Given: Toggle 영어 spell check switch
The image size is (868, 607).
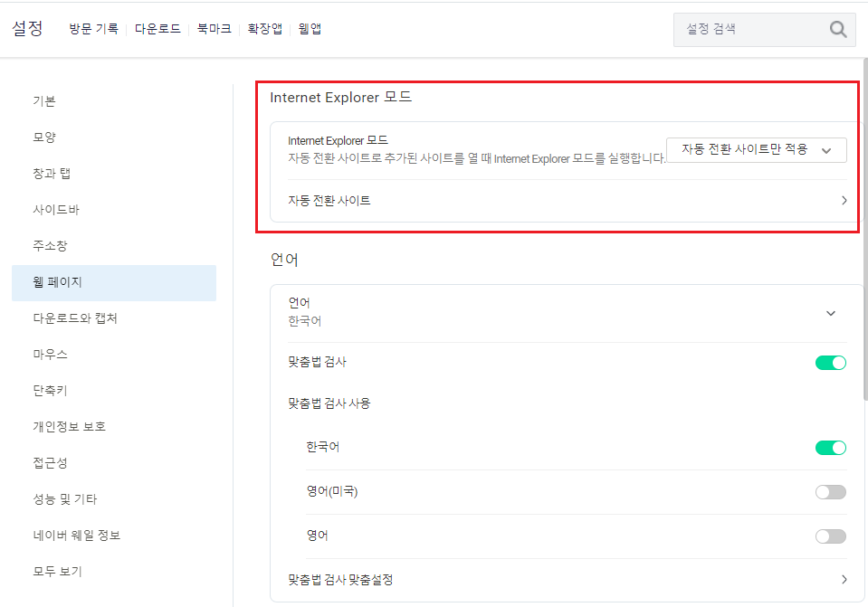Looking at the screenshot, I should click(x=830, y=536).
